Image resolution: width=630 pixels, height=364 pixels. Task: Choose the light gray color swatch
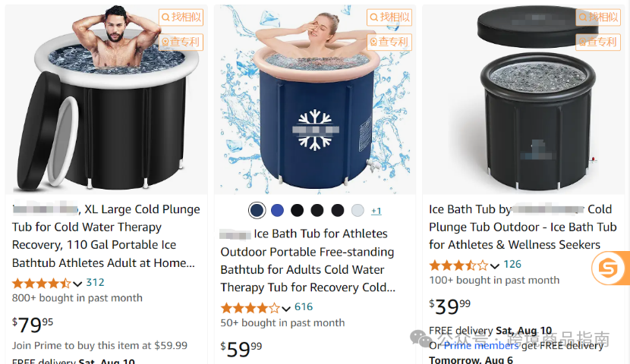pyautogui.click(x=358, y=210)
